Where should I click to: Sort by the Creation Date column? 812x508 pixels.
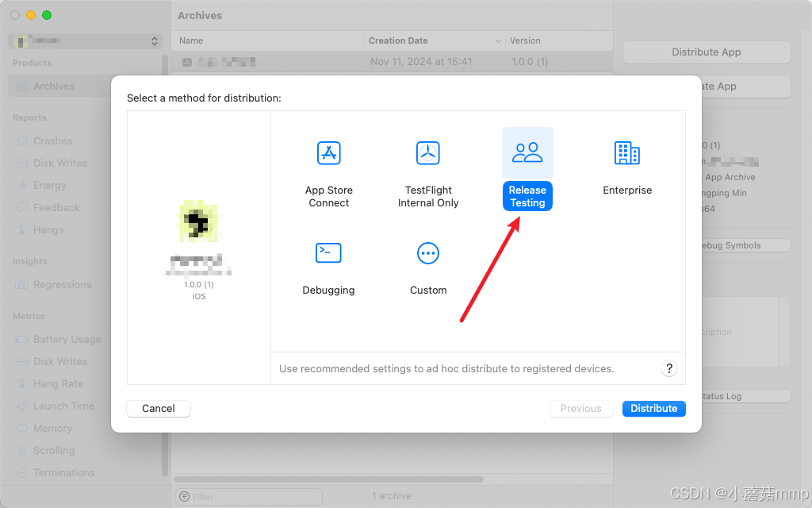(434, 40)
